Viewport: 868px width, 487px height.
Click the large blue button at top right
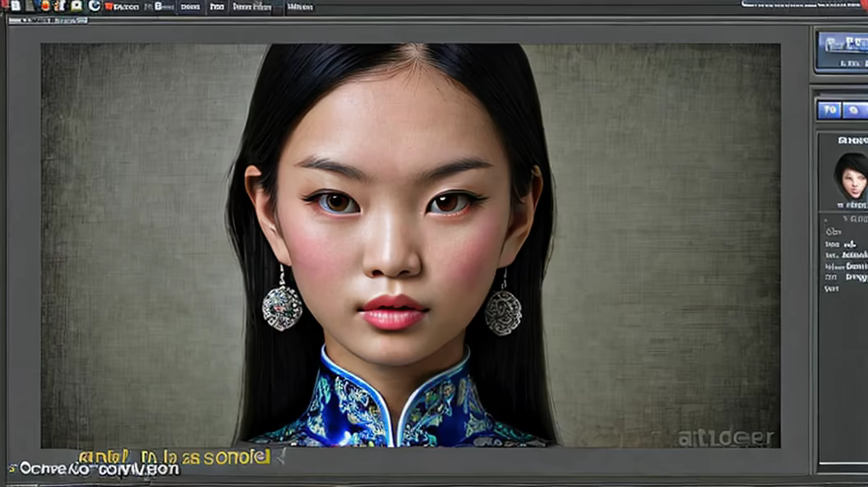tap(843, 50)
